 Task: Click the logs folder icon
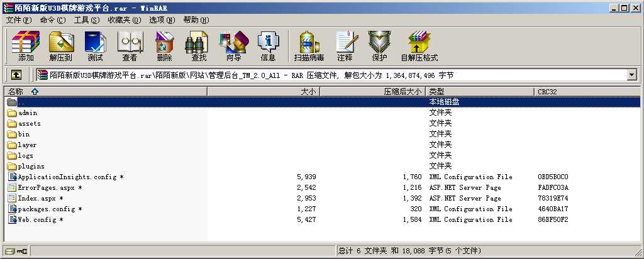point(12,155)
